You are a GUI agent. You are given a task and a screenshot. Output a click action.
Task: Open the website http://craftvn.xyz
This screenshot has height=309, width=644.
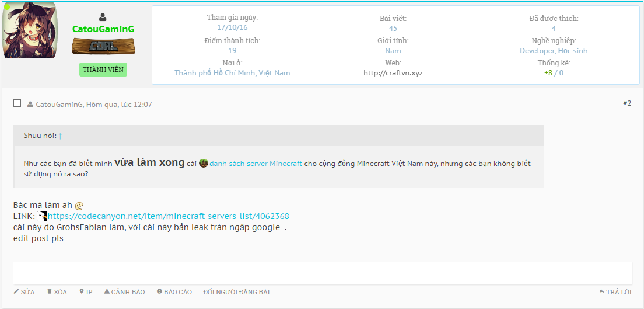(393, 73)
